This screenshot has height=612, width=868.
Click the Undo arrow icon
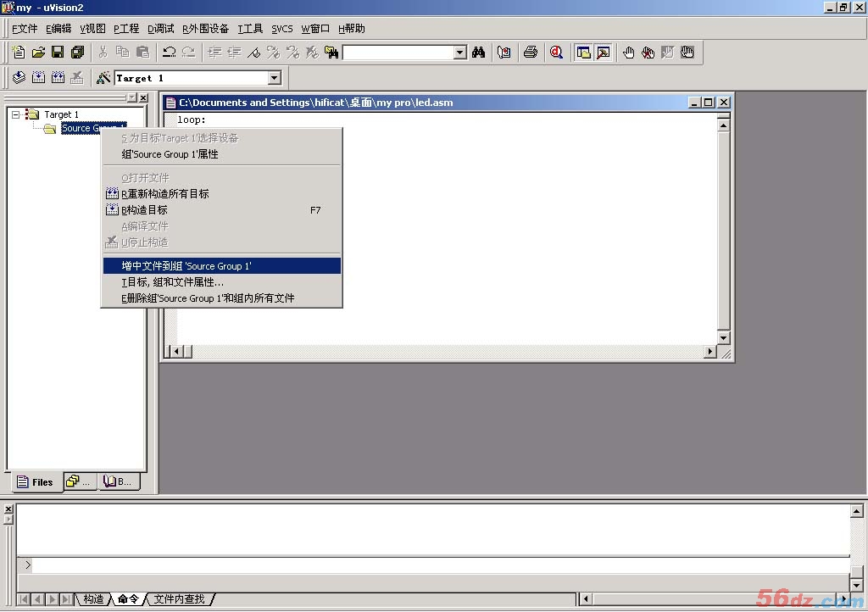click(x=169, y=52)
